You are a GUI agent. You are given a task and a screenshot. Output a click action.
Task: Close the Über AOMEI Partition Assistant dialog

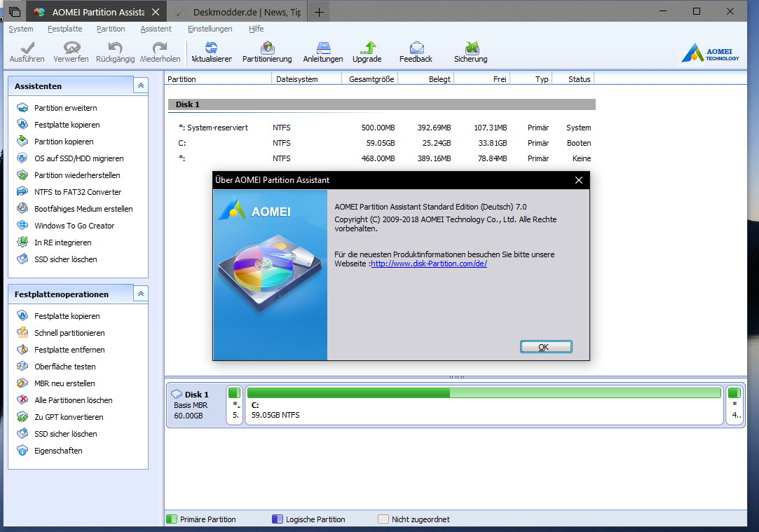click(578, 180)
